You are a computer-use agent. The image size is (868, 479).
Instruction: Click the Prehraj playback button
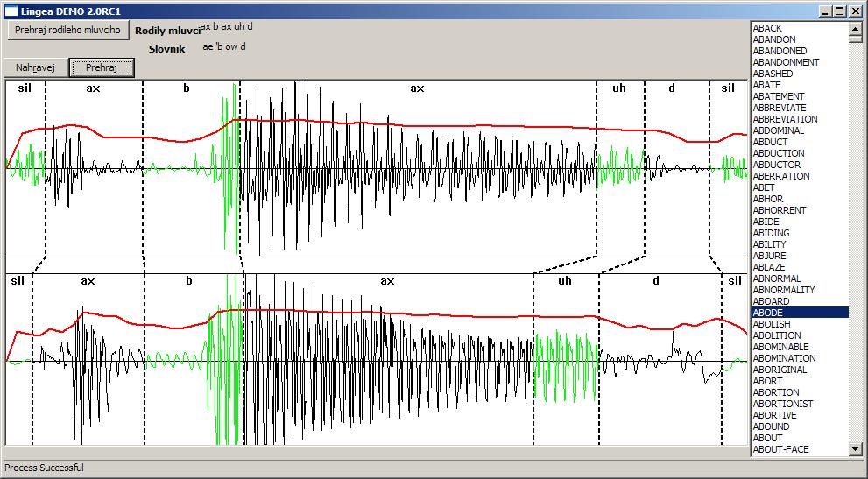tap(102, 67)
